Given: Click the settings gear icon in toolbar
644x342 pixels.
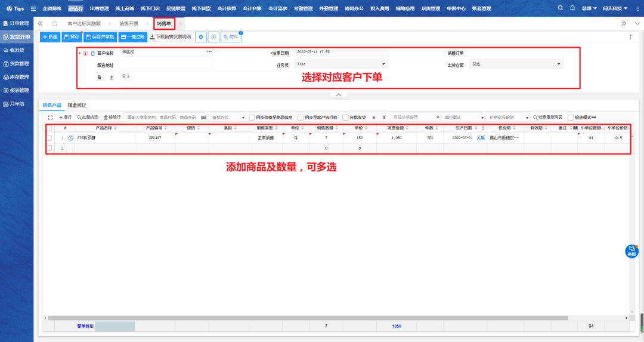Looking at the screenshot, I should point(202,37).
